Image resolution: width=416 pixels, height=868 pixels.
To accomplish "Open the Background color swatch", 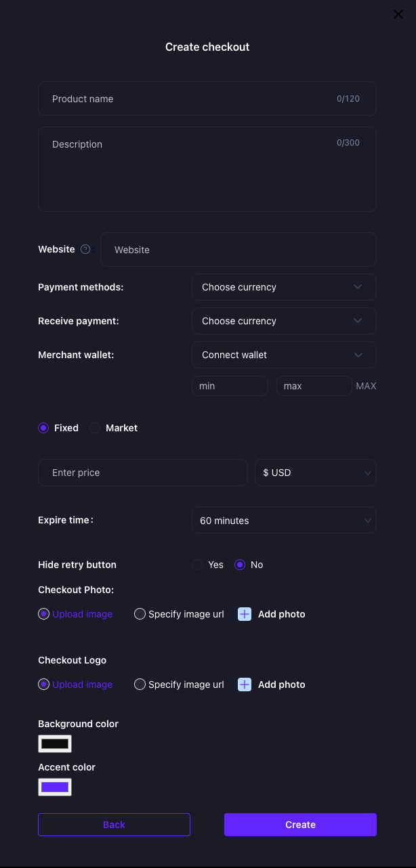I will 55,743.
